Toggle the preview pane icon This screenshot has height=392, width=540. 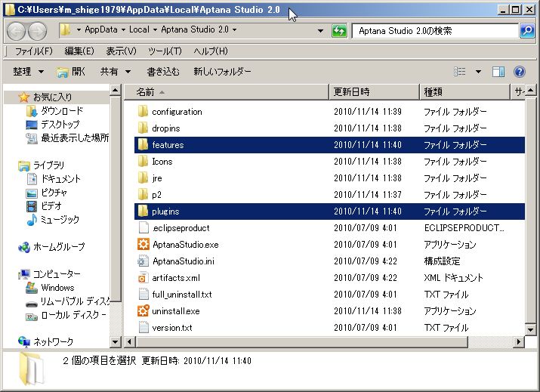[498, 72]
